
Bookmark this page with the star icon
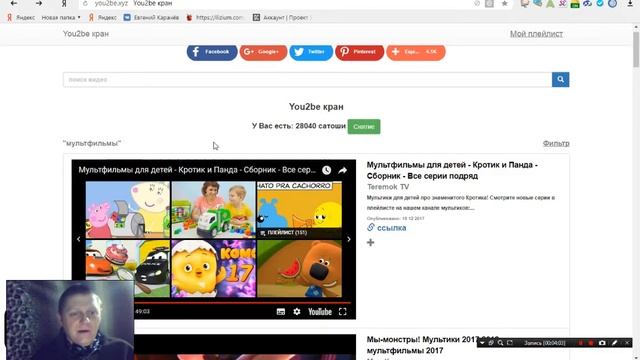click(x=504, y=3)
